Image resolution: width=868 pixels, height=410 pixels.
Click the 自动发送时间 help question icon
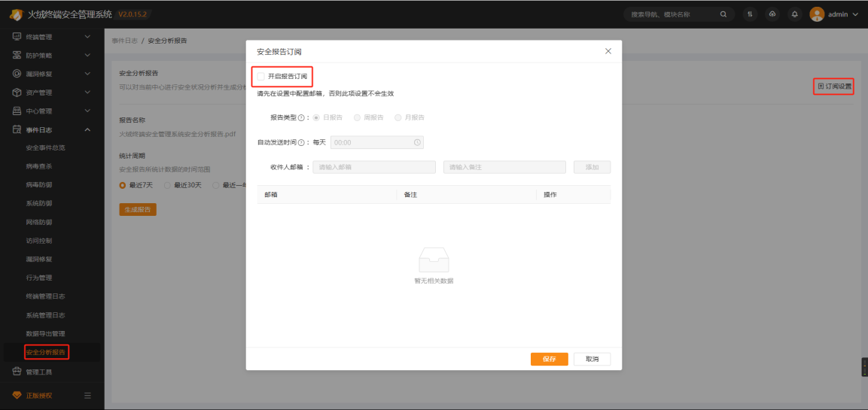(300, 143)
